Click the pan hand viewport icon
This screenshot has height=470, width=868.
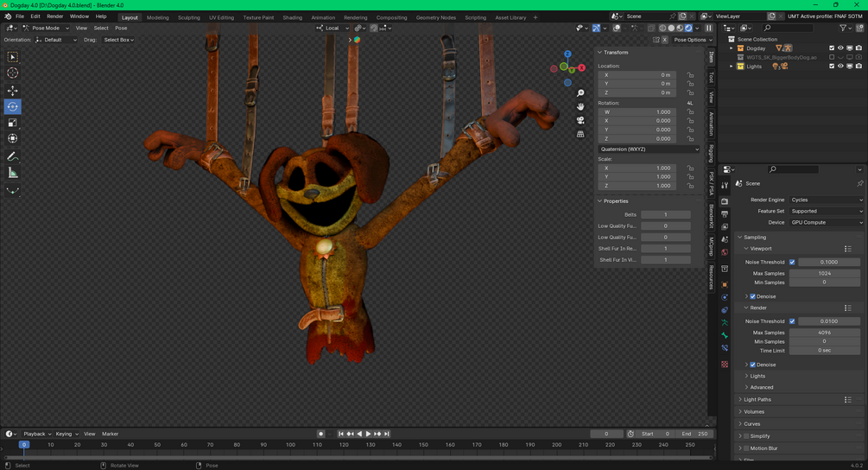tap(580, 106)
